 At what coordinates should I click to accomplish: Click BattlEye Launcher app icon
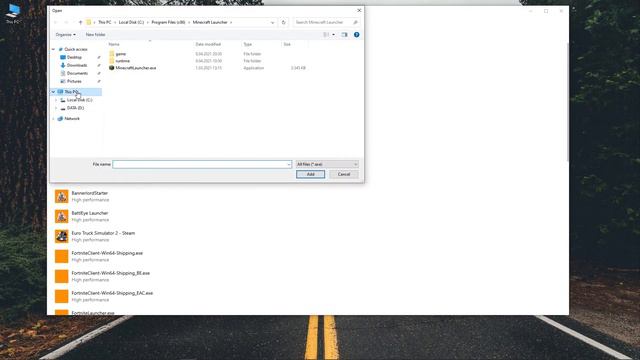click(62, 216)
